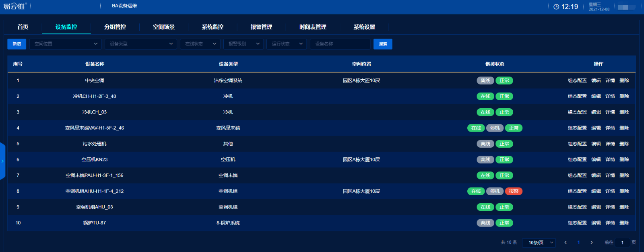This screenshot has width=644, height=252.
Task: Open the 设备类型 filter dropdown
Action: tap(141, 44)
